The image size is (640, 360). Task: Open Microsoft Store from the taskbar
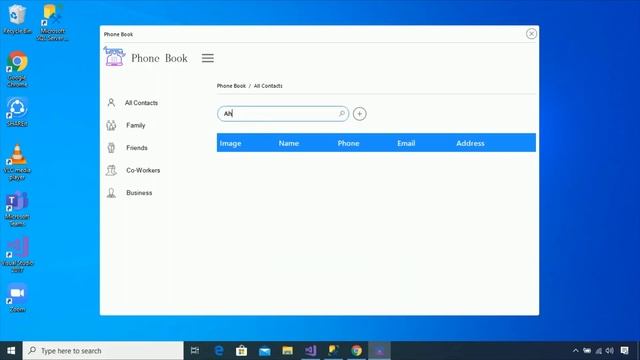click(241, 351)
